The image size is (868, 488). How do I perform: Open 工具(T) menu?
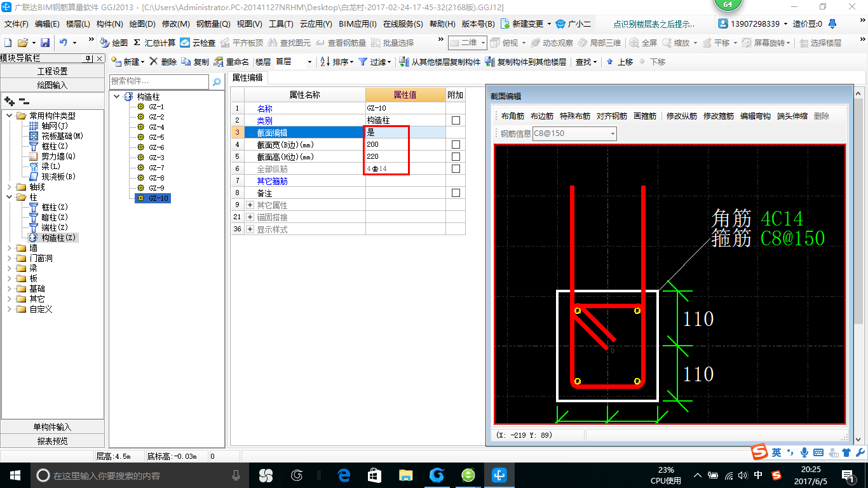pos(281,24)
